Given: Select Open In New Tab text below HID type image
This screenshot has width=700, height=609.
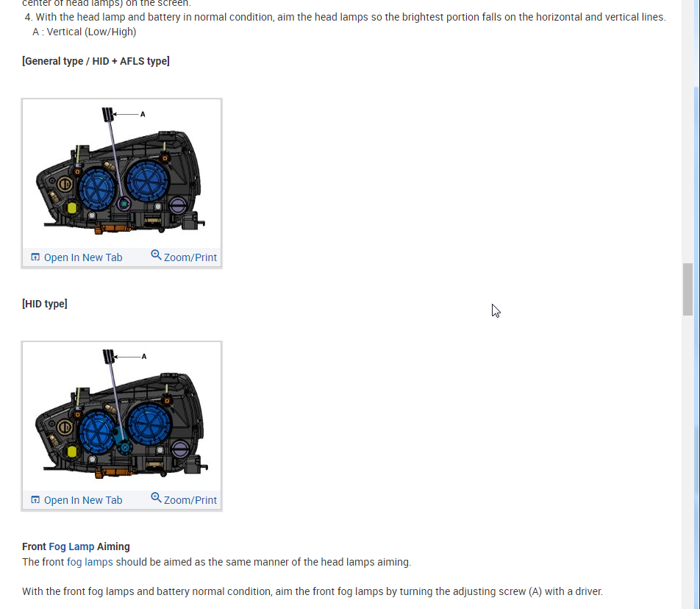Looking at the screenshot, I should (83, 500).
